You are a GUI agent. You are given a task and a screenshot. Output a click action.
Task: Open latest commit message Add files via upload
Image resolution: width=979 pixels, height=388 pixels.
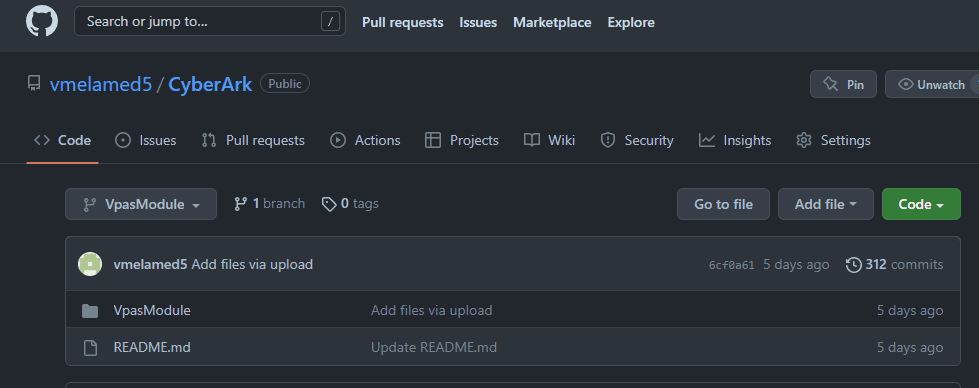[252, 264]
